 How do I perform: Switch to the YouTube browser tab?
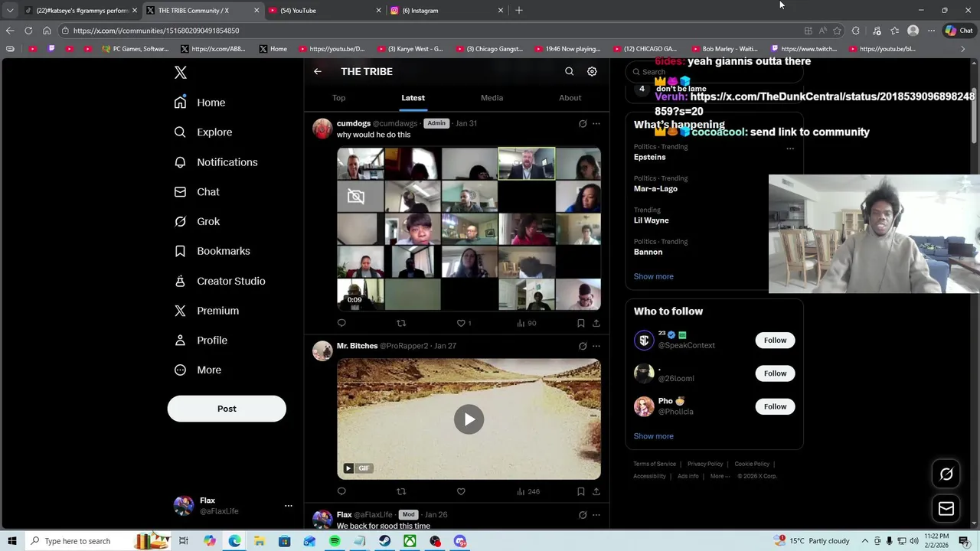tap(323, 11)
